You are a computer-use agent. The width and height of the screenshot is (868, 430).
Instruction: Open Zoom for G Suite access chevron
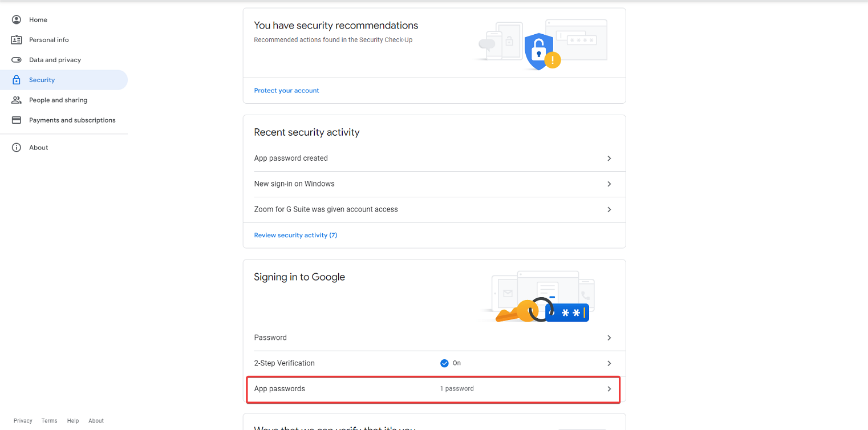click(x=609, y=210)
